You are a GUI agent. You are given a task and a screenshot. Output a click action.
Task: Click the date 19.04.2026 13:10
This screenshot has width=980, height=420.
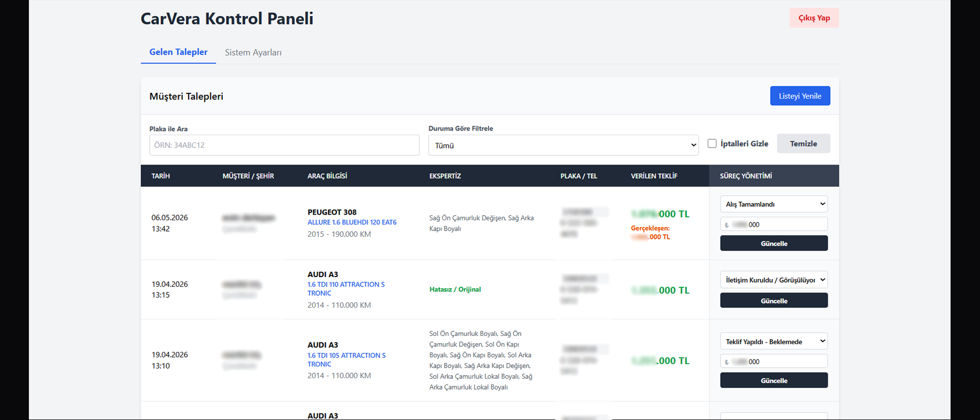pyautogui.click(x=170, y=360)
